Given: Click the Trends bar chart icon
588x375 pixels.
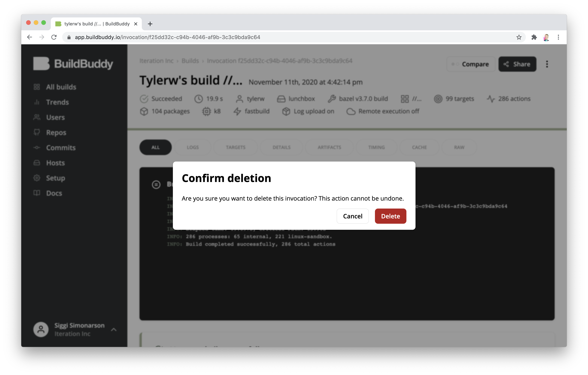Looking at the screenshot, I should [x=37, y=102].
